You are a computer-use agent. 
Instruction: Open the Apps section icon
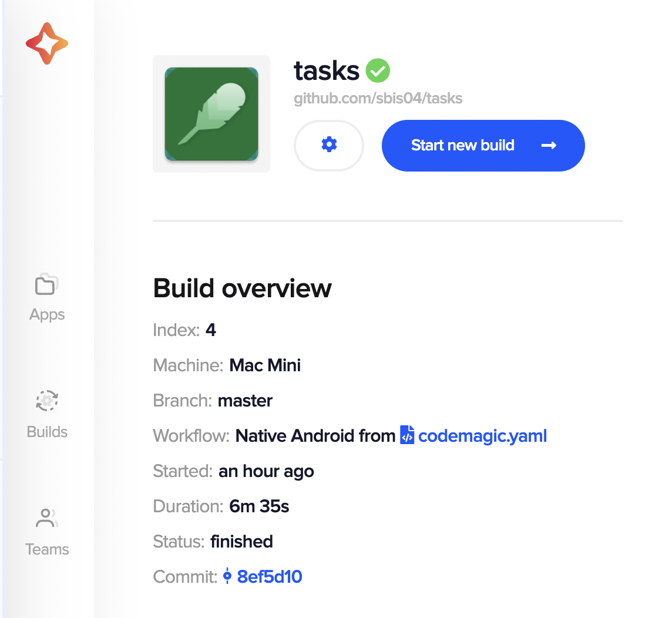[x=46, y=284]
